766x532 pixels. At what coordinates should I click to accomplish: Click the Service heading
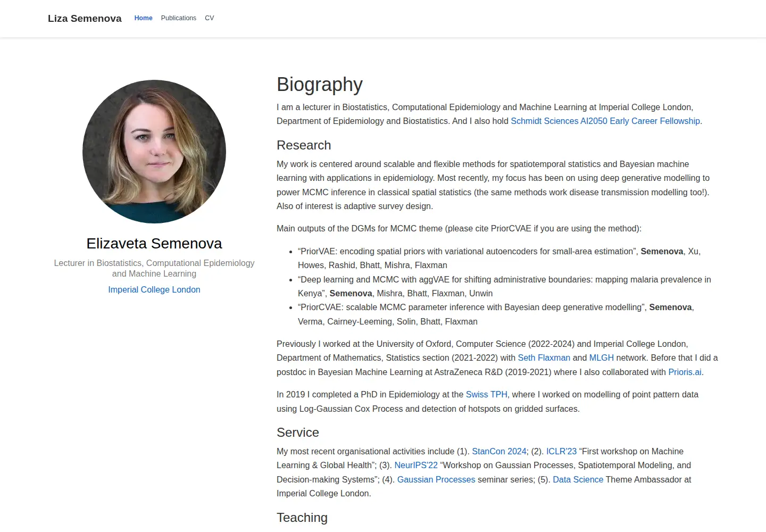[x=298, y=433]
